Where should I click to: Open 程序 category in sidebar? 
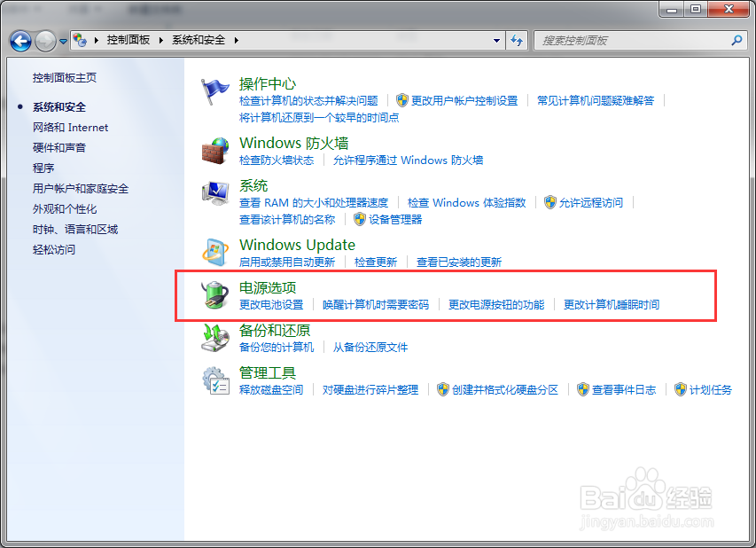pos(43,168)
